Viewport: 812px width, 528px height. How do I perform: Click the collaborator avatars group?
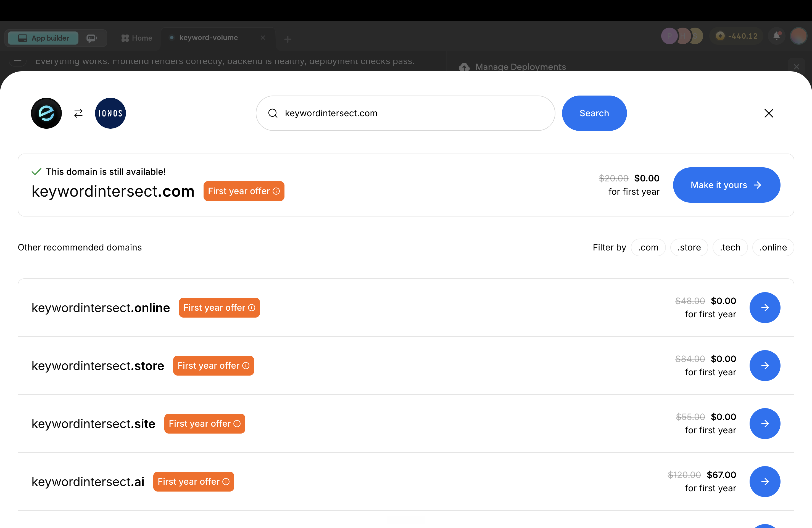pos(682,36)
